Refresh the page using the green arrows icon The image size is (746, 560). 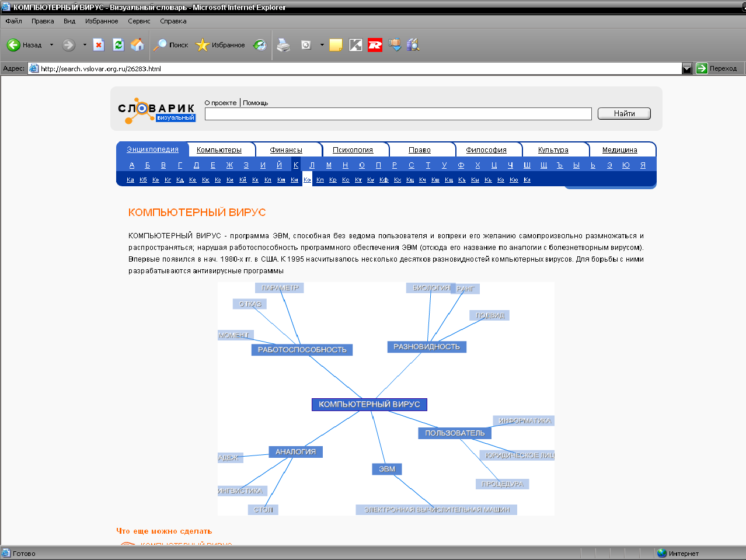(118, 45)
